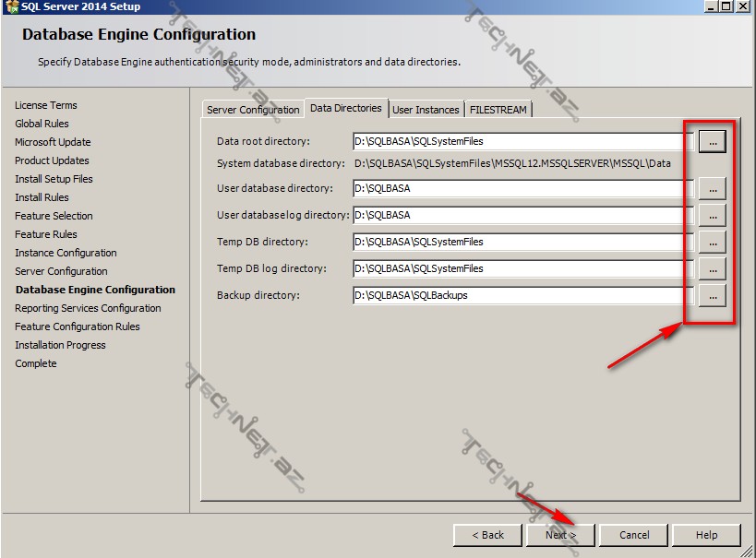Edit the Temp DB directory text field
This screenshot has width=756, height=558.
tap(517, 242)
